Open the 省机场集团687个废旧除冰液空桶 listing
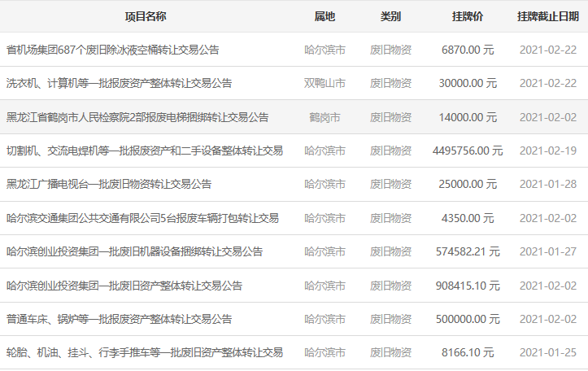 (x=112, y=50)
